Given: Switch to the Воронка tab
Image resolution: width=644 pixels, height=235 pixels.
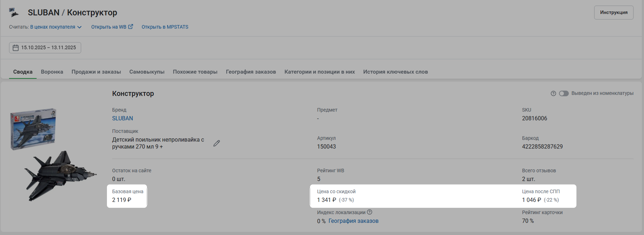Looking at the screenshot, I should click(52, 72).
